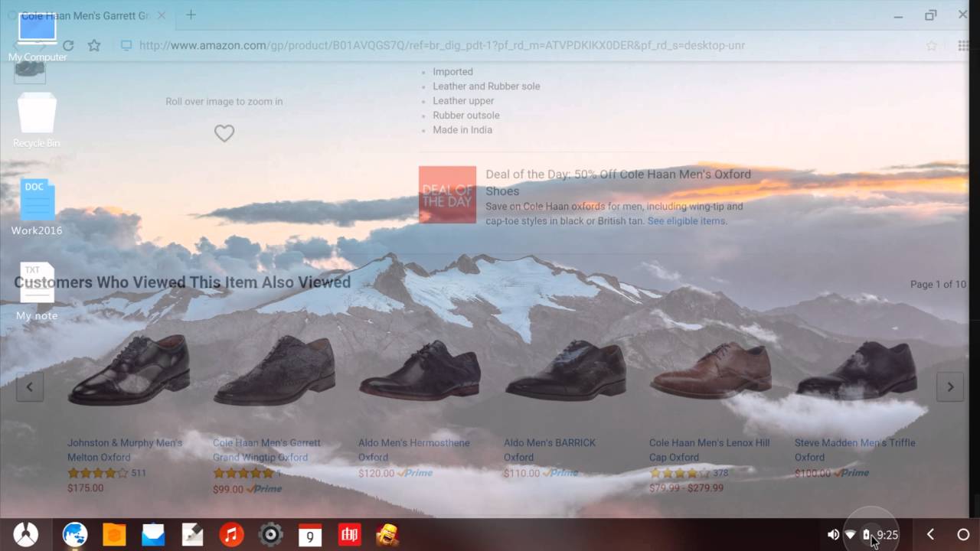Add the shoe to wish list with heart icon

tap(224, 133)
